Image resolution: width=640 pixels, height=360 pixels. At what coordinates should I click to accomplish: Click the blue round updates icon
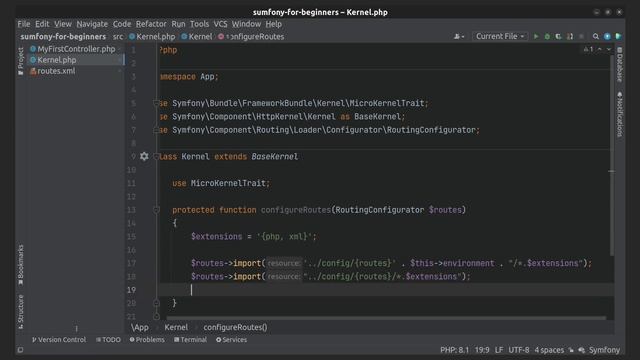[607, 36]
